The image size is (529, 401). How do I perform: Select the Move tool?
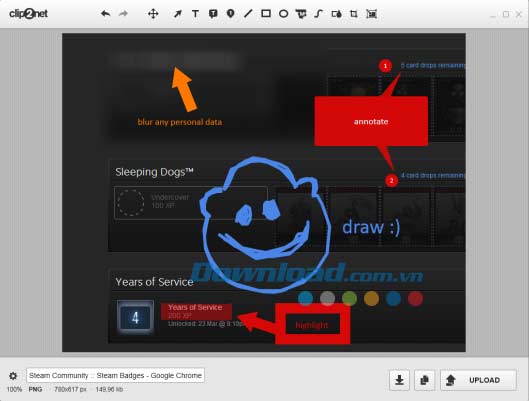pos(153,14)
